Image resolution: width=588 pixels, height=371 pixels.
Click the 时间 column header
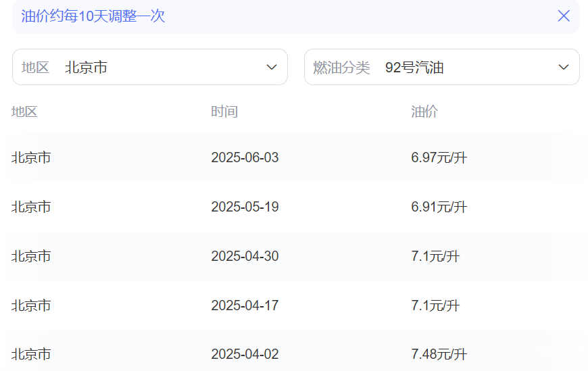point(224,112)
